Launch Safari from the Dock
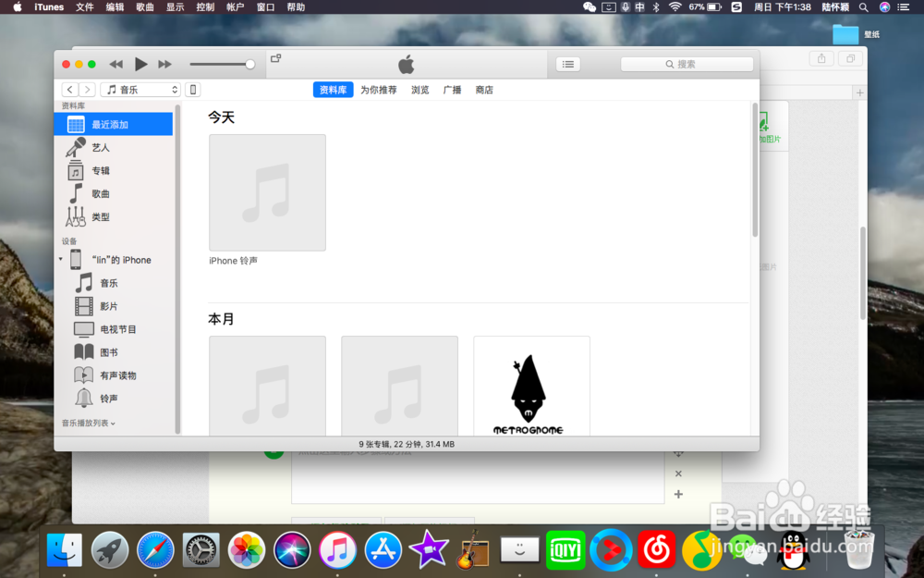The image size is (924, 578). [x=155, y=550]
